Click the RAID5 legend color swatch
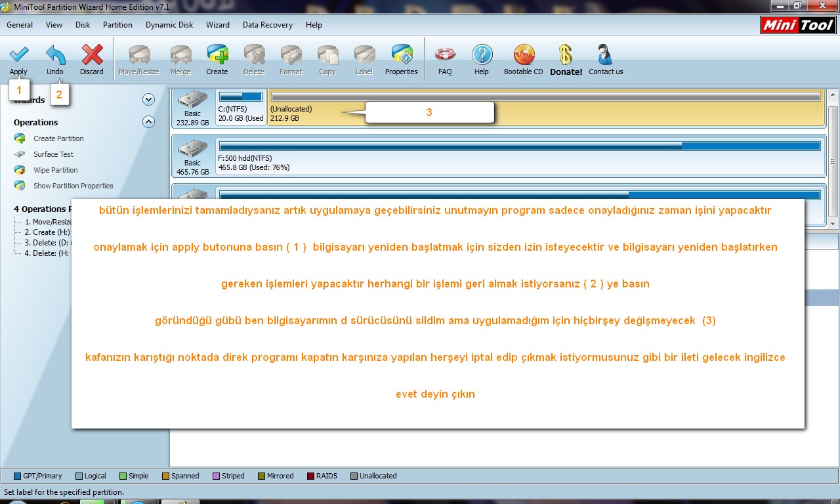The height and width of the screenshot is (504, 840). coord(311,476)
